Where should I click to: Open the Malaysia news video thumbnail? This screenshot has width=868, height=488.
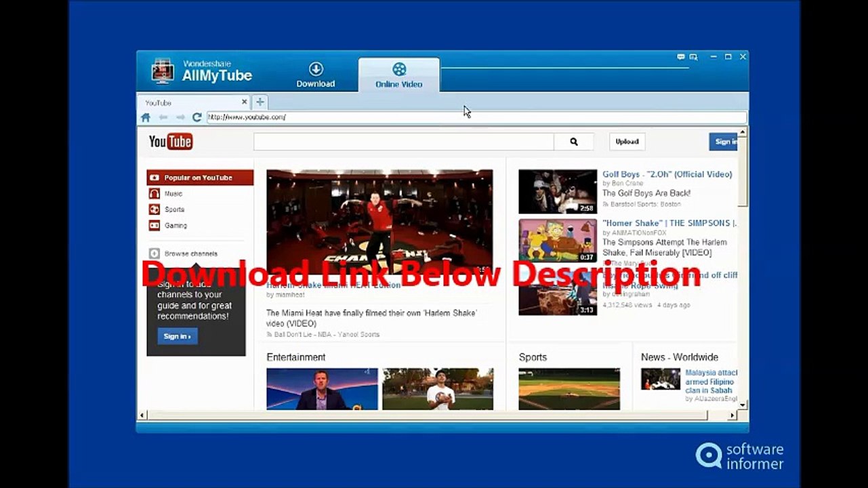tap(661, 379)
